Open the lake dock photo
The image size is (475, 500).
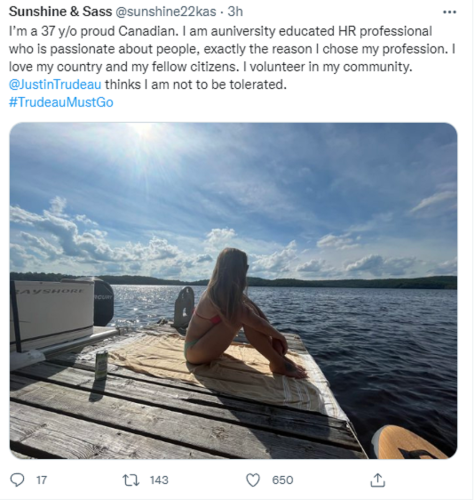(x=233, y=291)
